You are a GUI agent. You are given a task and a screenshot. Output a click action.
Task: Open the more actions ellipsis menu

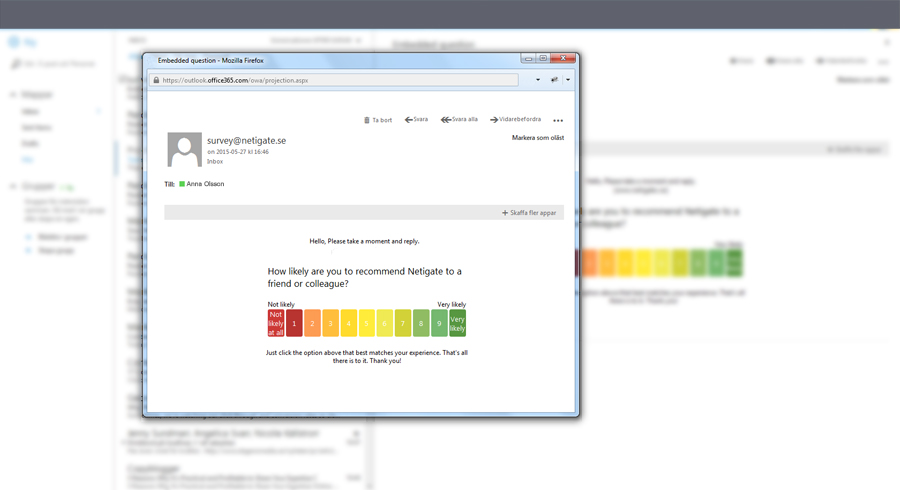click(558, 120)
